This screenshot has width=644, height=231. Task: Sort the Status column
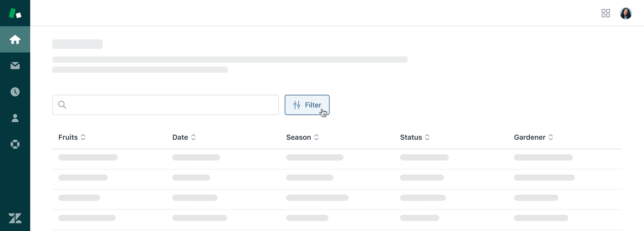point(427,137)
